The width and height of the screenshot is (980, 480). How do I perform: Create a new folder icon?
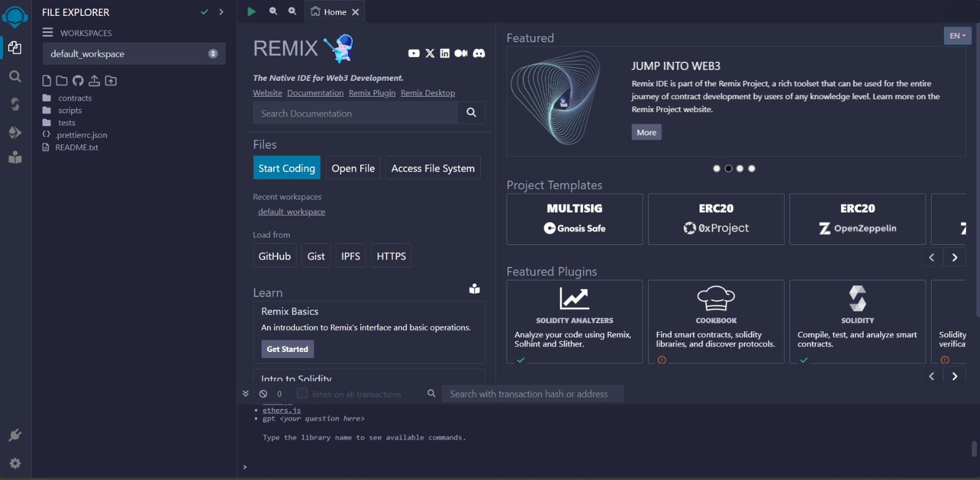[62, 81]
